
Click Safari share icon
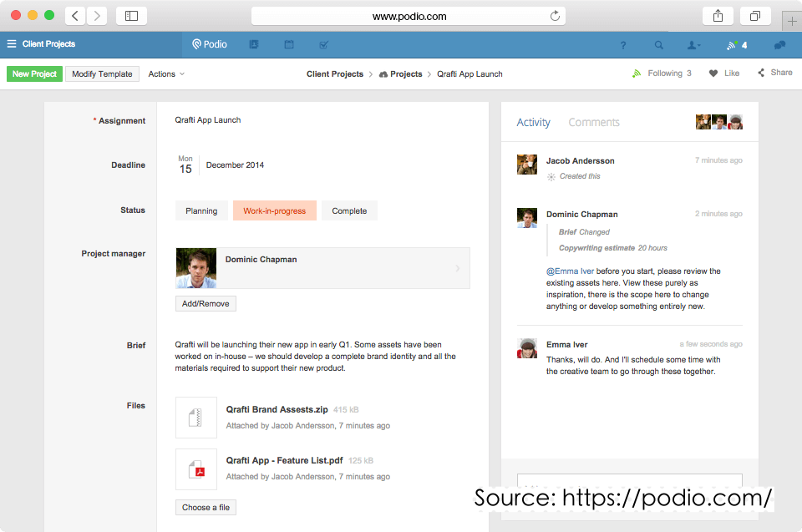(718, 16)
